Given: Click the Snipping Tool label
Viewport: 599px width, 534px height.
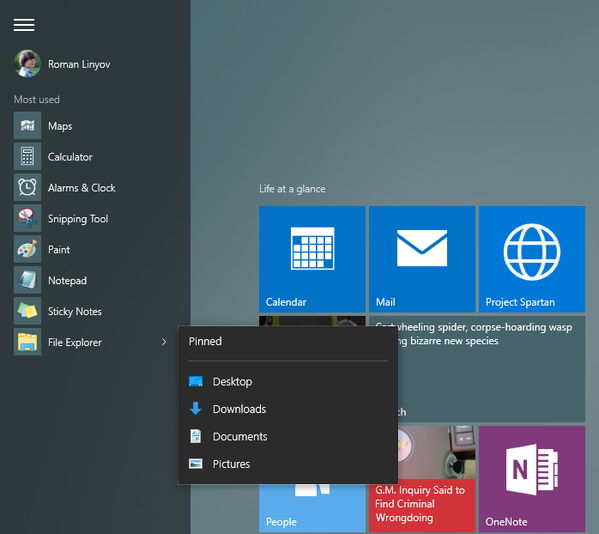Looking at the screenshot, I should 78,219.
